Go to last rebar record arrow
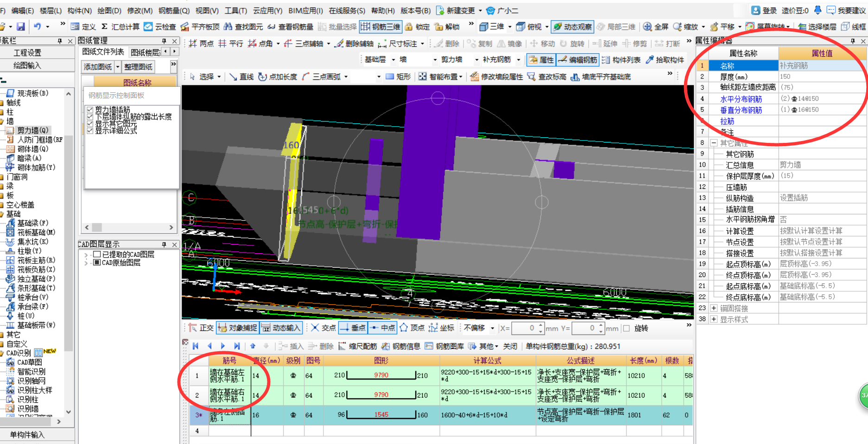The width and height of the screenshot is (868, 444). 237,346
